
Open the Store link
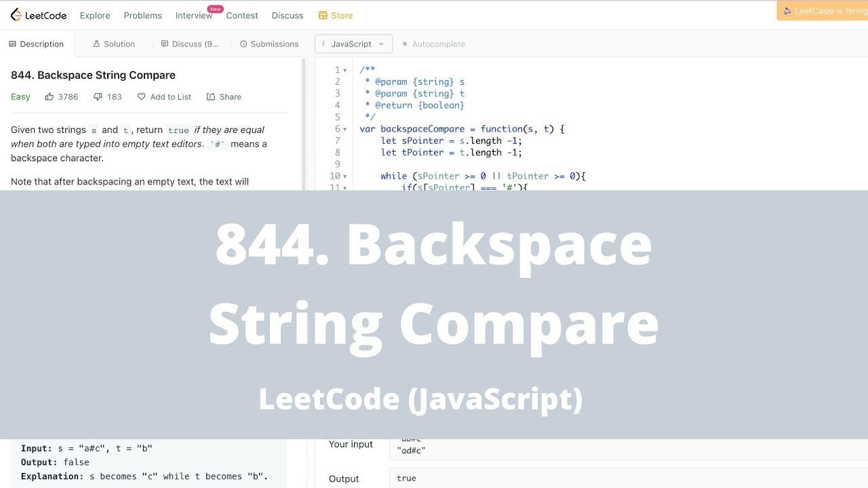(335, 15)
